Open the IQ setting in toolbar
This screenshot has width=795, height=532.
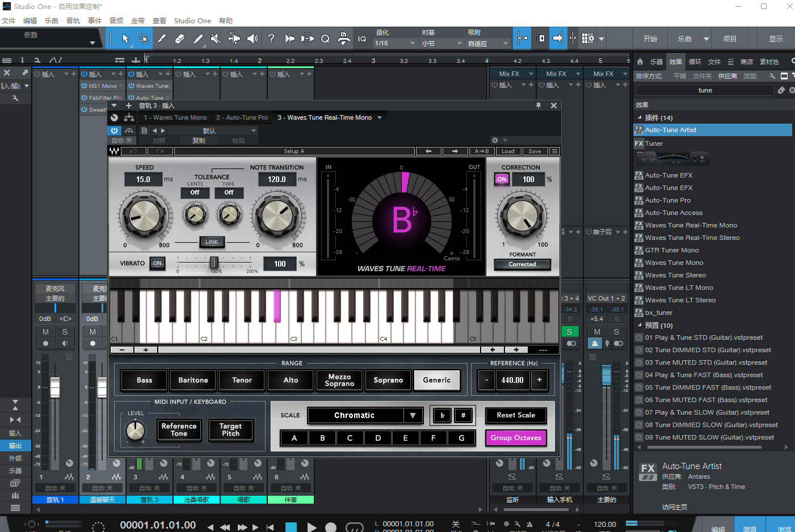pyautogui.click(x=362, y=39)
